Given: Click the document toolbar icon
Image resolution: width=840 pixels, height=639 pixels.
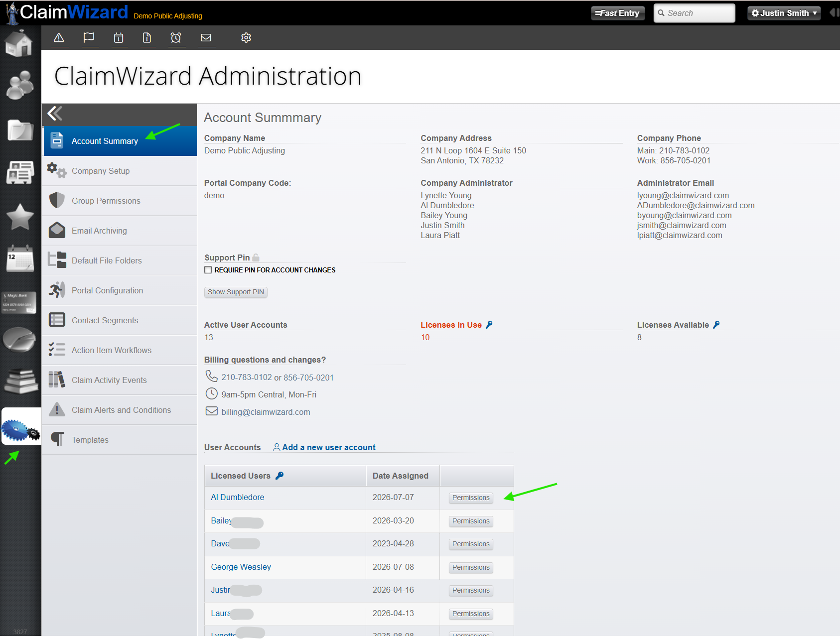Looking at the screenshot, I should (x=146, y=38).
